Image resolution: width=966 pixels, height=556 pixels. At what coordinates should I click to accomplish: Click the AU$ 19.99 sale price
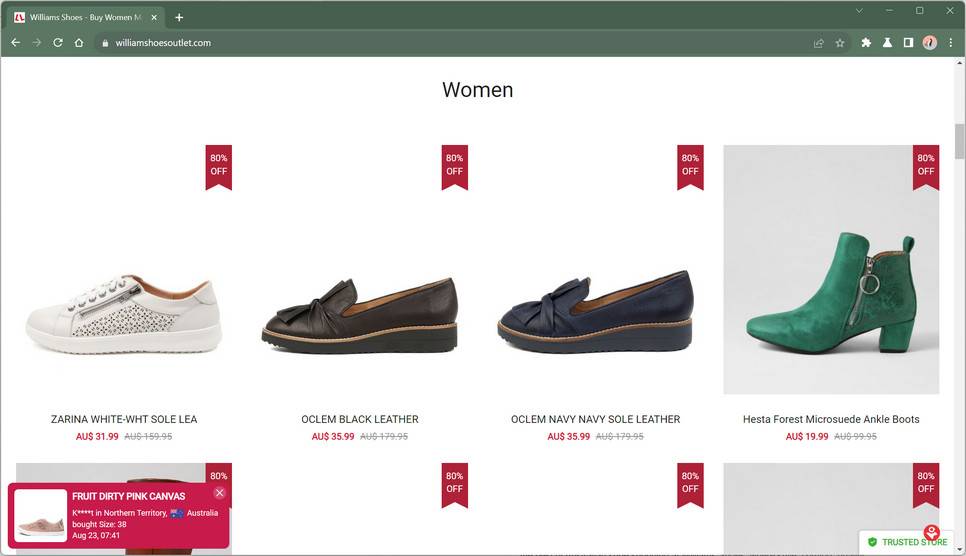[807, 436]
